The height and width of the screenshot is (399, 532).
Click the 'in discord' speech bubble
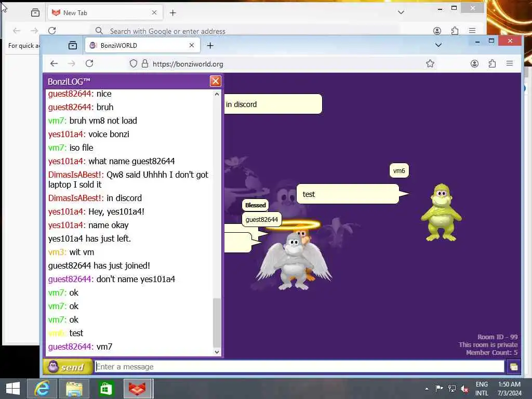point(273,104)
